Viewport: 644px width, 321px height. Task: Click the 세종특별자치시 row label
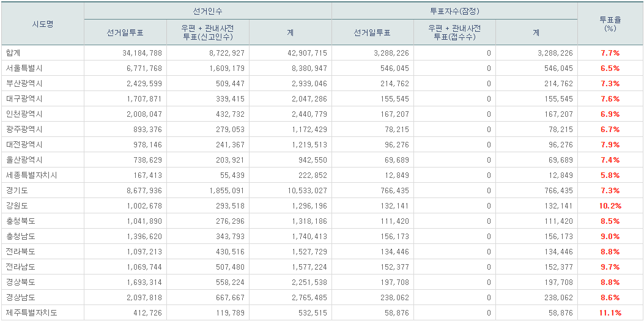point(31,175)
